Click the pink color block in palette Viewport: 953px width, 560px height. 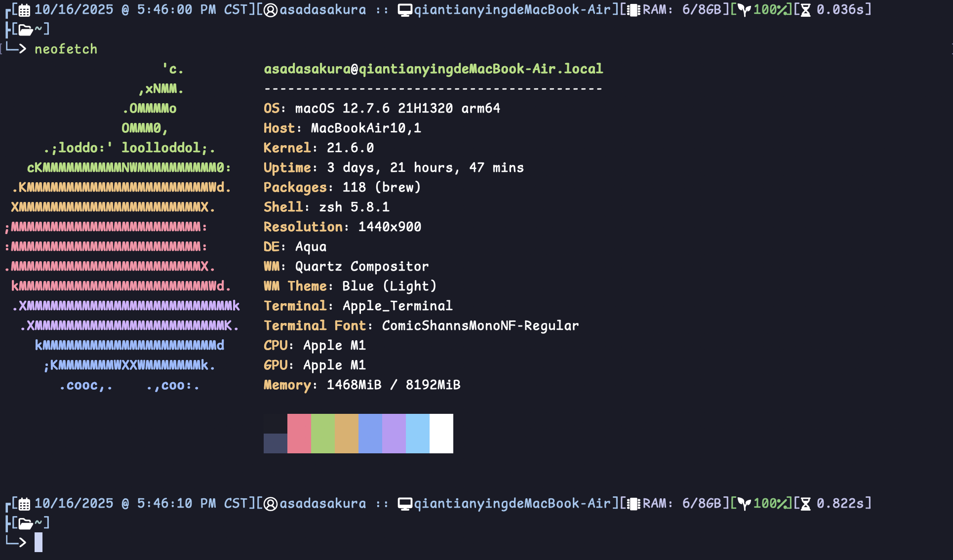pos(299,433)
